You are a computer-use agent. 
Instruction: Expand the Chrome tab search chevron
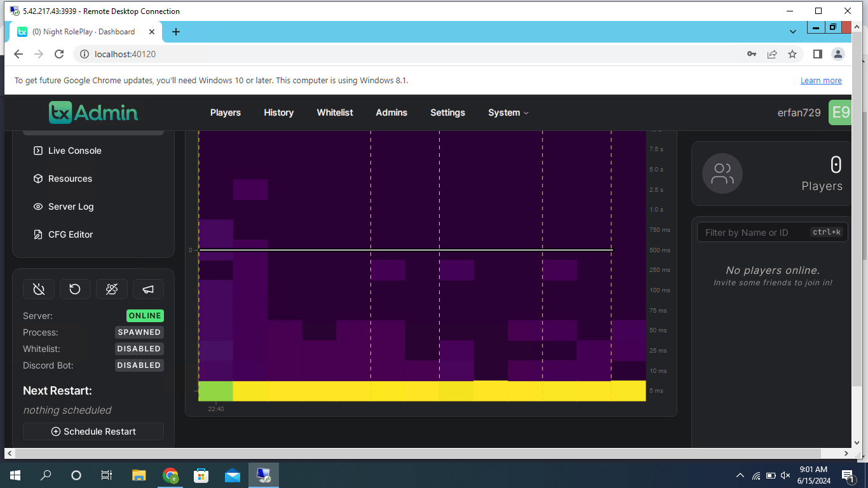point(793,32)
